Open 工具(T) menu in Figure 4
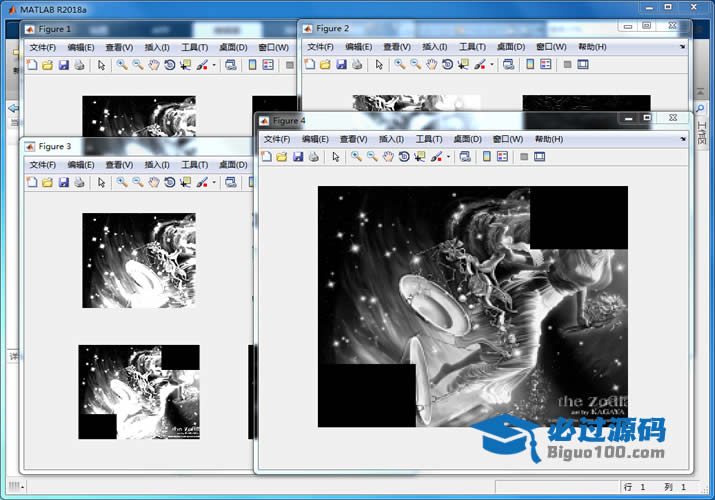Image resolution: width=715 pixels, height=500 pixels. tap(429, 139)
